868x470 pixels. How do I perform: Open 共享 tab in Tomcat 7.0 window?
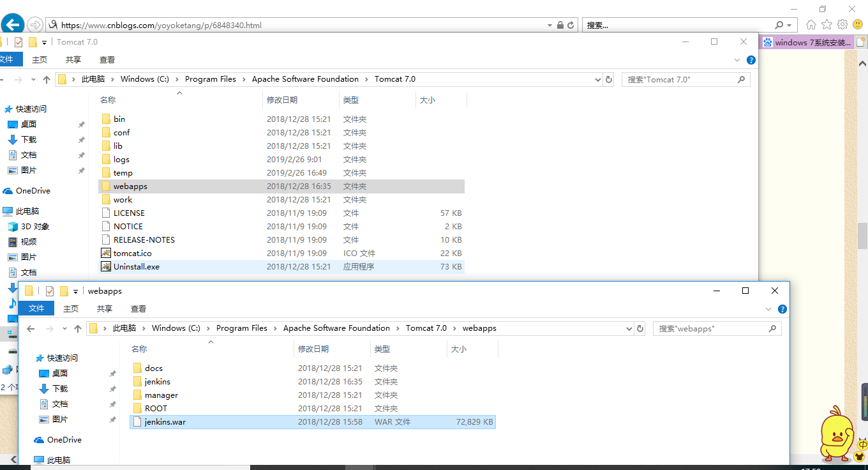(73, 59)
